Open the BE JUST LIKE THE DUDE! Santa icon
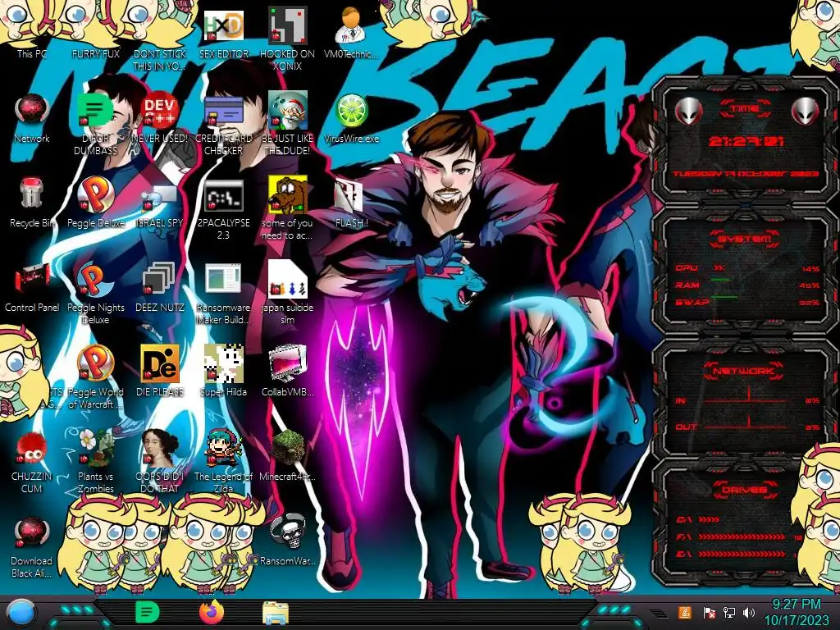 (x=288, y=111)
